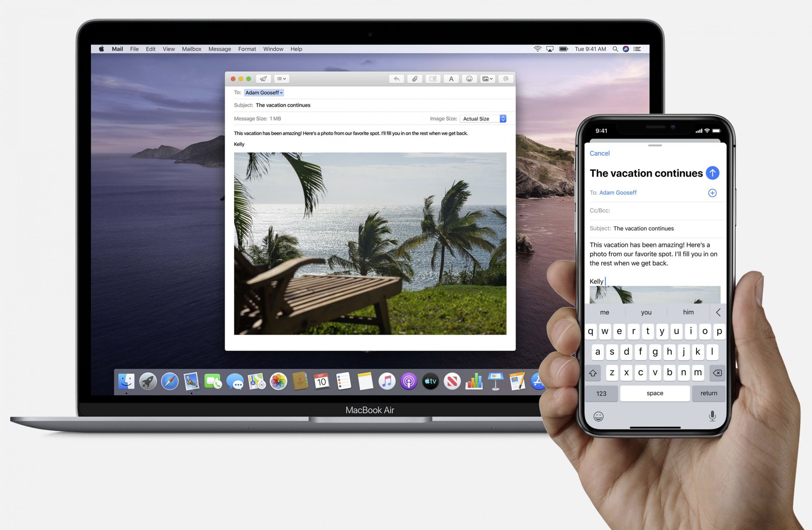
Task: Tap blue send arrow on iPhone
Action: coord(712,173)
